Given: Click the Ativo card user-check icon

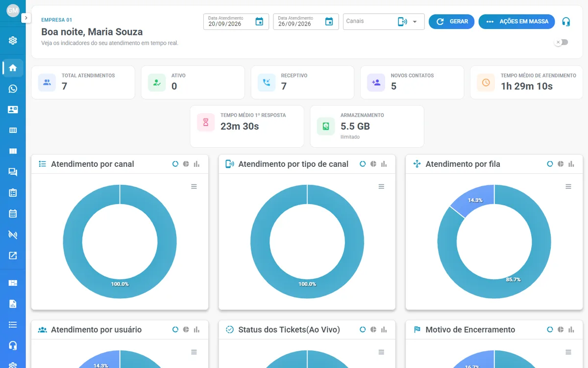Looking at the screenshot, I should pos(157,82).
